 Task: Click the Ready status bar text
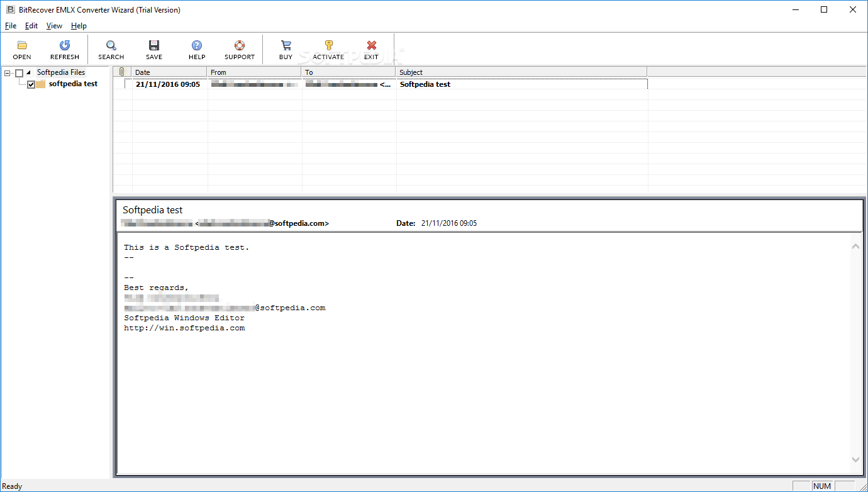point(13,486)
